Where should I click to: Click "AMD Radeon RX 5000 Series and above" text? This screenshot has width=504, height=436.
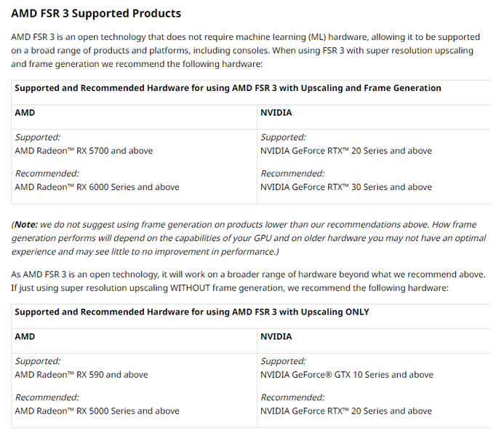pyautogui.click(x=97, y=411)
